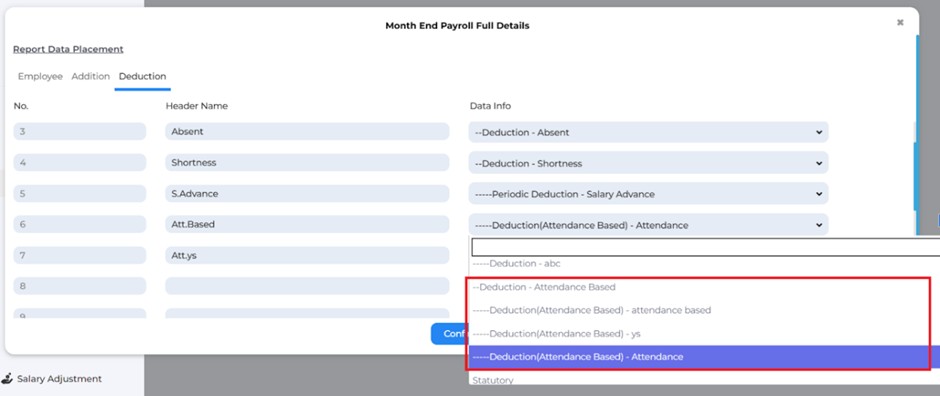940x396 pixels.
Task: Click the Header Name column header
Action: pos(197,106)
